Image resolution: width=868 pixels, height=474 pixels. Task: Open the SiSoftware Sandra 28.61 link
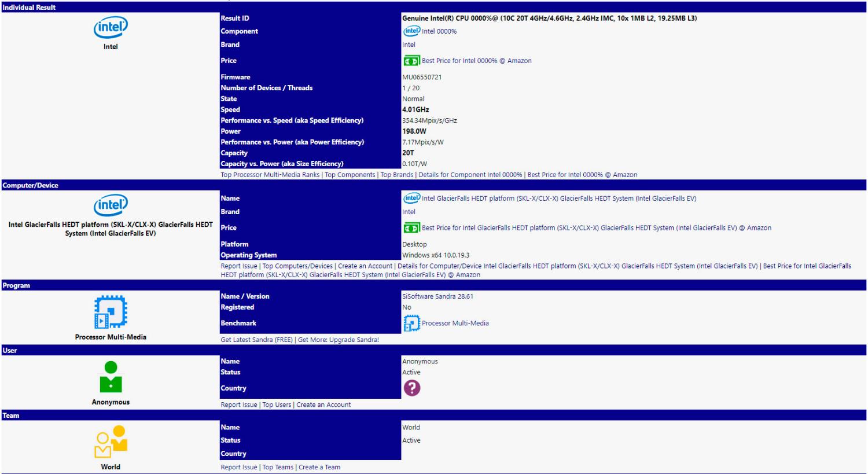coord(437,296)
